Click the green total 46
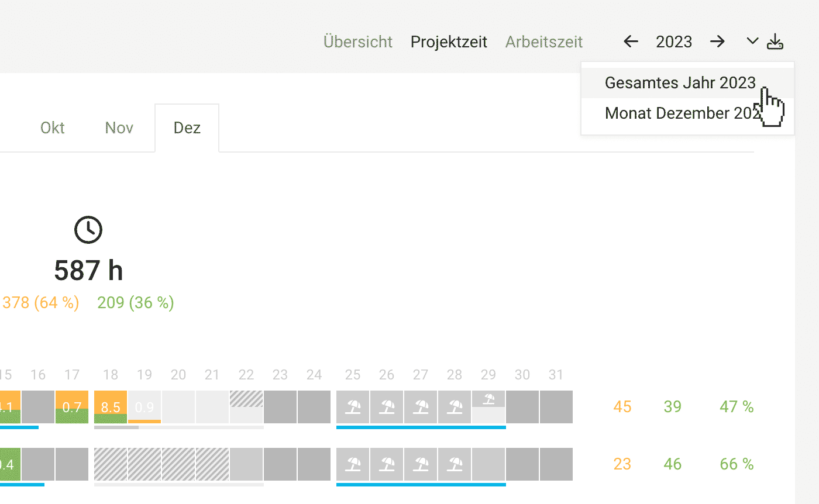Image resolution: width=819 pixels, height=504 pixels. (673, 464)
